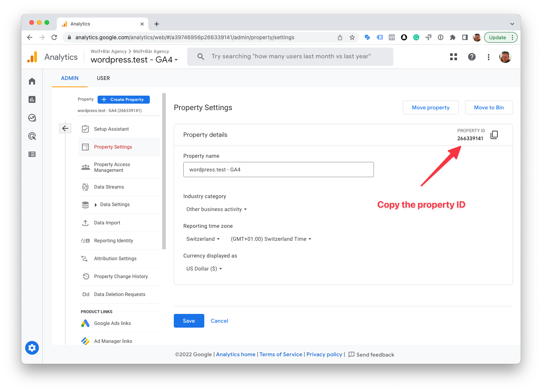Open the Reports bar-chart icon in sidebar
Image resolution: width=542 pixels, height=392 pixels.
click(32, 99)
